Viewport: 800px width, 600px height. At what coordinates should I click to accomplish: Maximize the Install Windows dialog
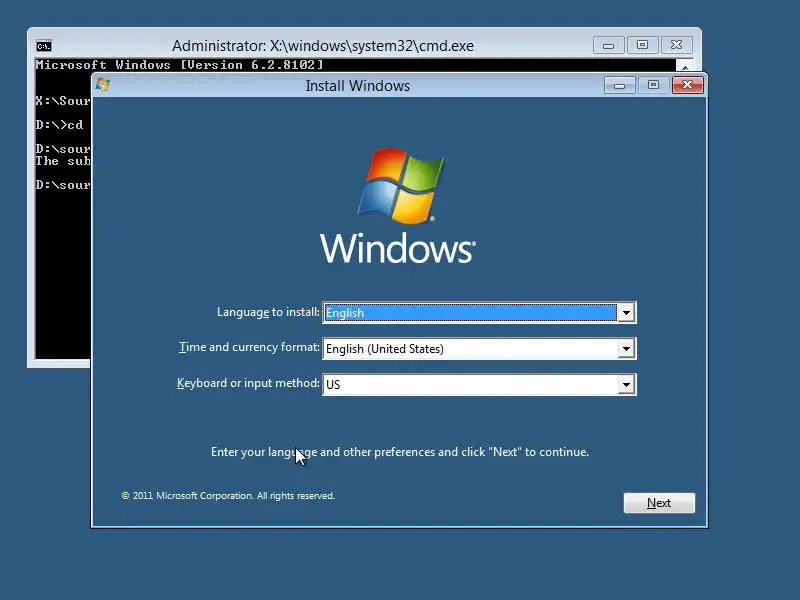[653, 85]
